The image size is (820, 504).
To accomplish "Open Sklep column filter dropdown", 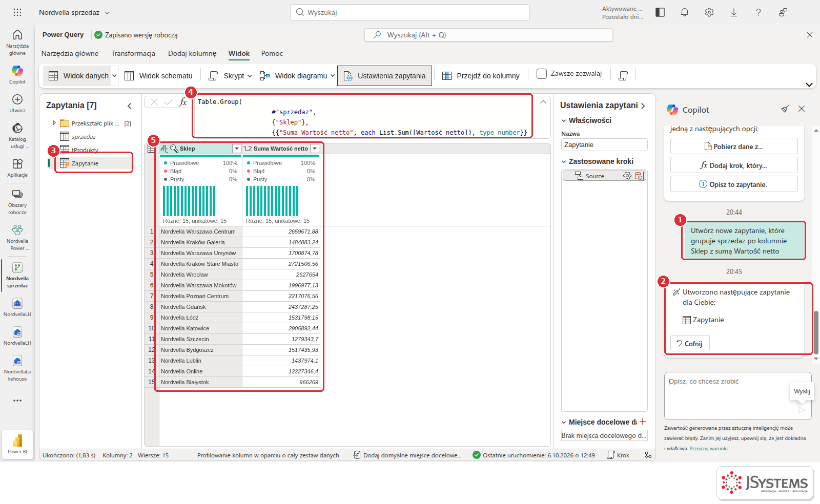I will coord(236,149).
